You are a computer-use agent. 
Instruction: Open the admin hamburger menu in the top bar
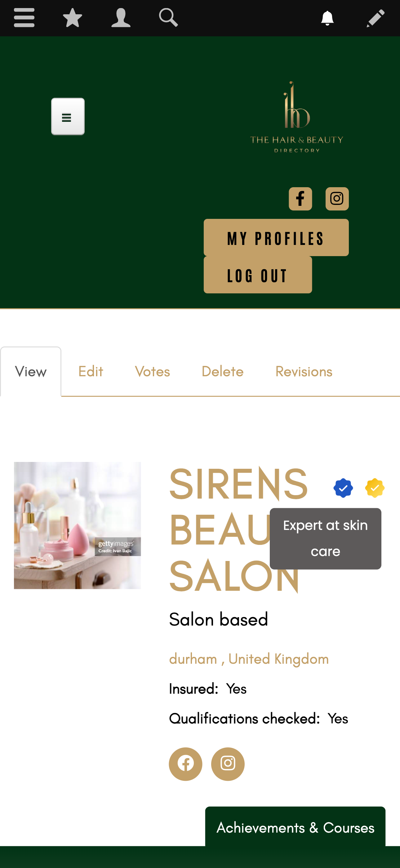[24, 18]
